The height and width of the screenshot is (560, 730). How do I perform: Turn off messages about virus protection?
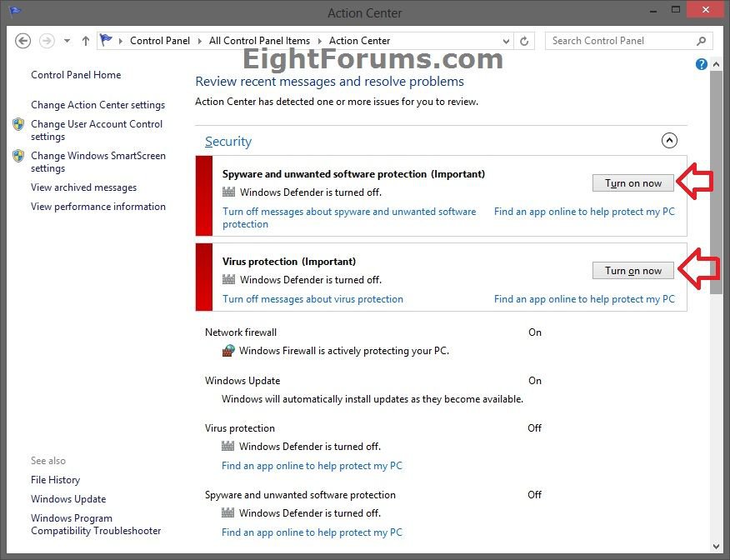click(x=312, y=299)
